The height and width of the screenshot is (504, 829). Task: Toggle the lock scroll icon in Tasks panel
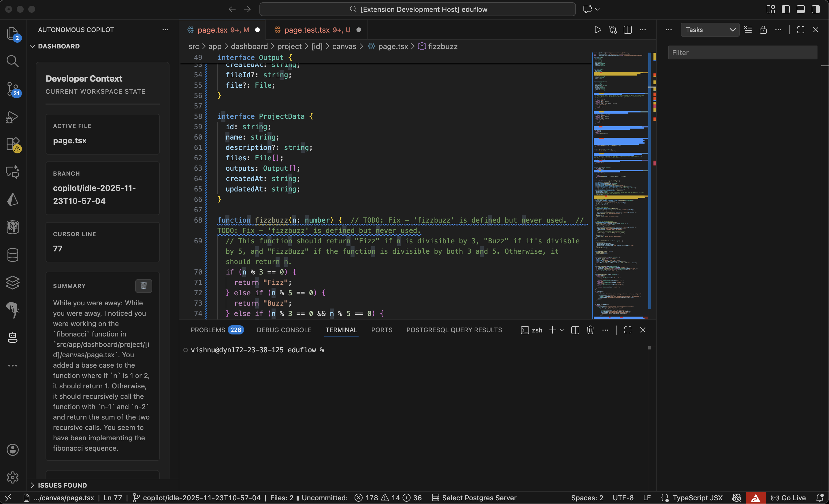[x=763, y=30]
